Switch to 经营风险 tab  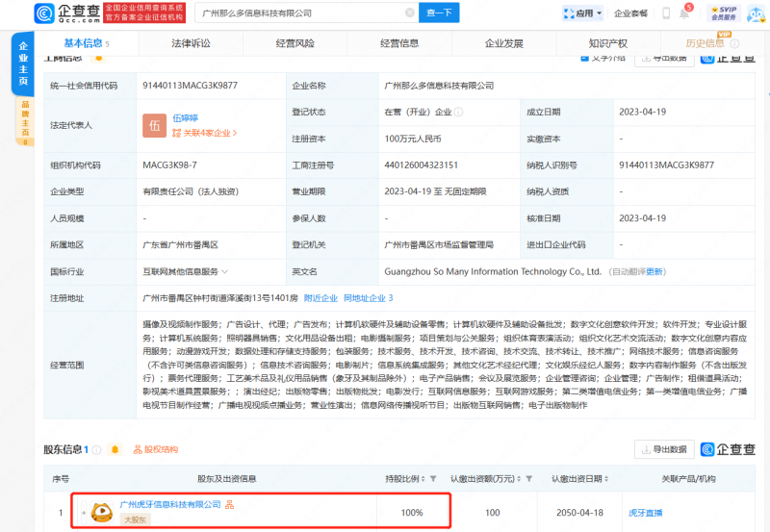pyautogui.click(x=295, y=43)
